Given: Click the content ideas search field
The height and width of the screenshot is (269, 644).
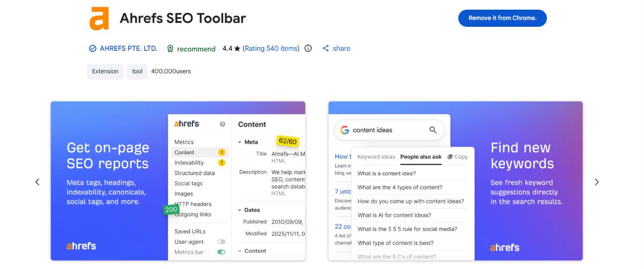Looking at the screenshot, I should pyautogui.click(x=389, y=130).
